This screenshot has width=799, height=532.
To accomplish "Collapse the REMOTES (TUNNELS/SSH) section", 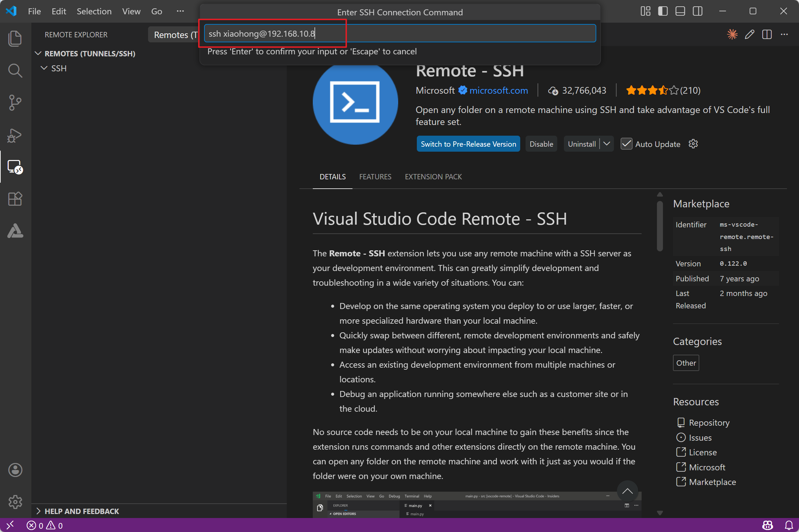I will (38, 54).
